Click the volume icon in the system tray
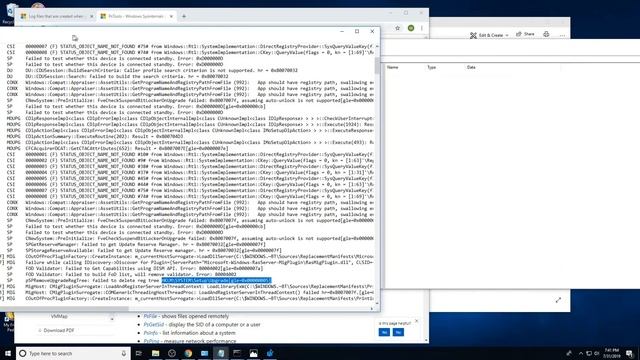 click(x=597, y=353)
